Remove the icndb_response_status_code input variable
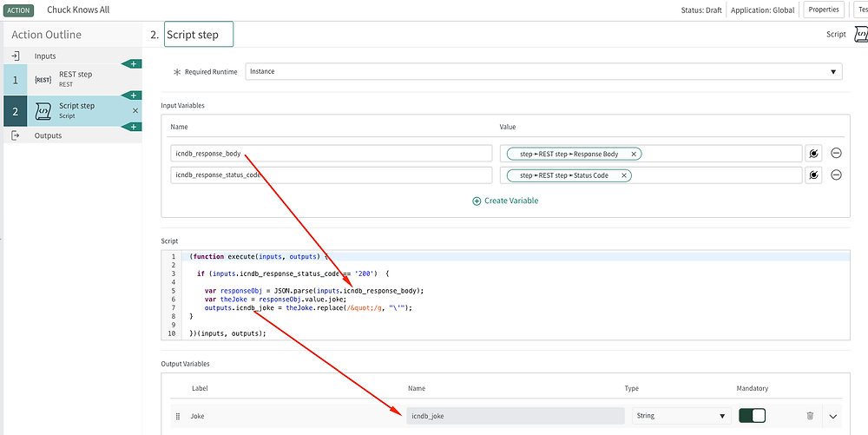 click(837, 175)
